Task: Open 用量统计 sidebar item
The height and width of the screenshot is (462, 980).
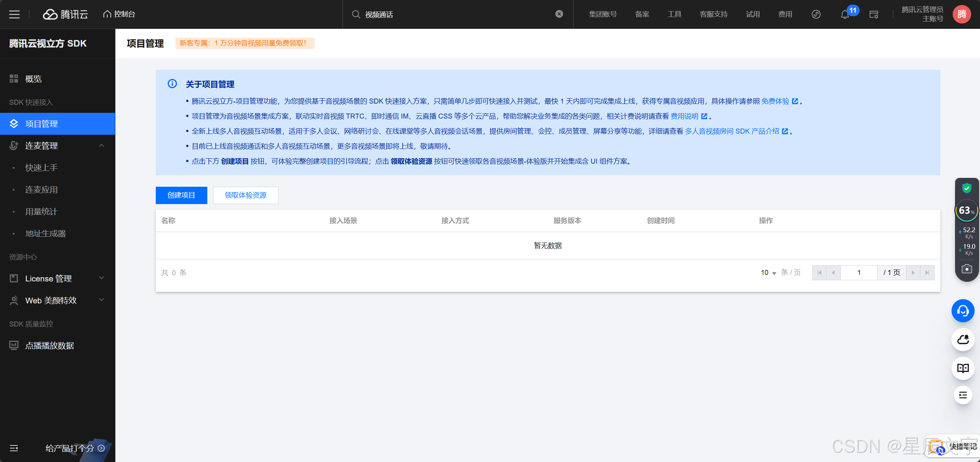Action: (x=41, y=212)
